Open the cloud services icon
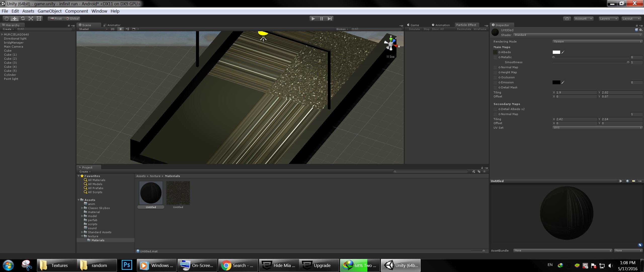Screen dimensions: 644x272 pyautogui.click(x=567, y=19)
